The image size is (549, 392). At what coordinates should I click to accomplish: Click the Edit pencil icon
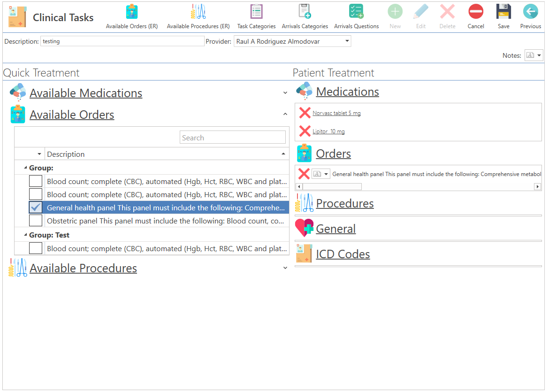click(x=421, y=12)
